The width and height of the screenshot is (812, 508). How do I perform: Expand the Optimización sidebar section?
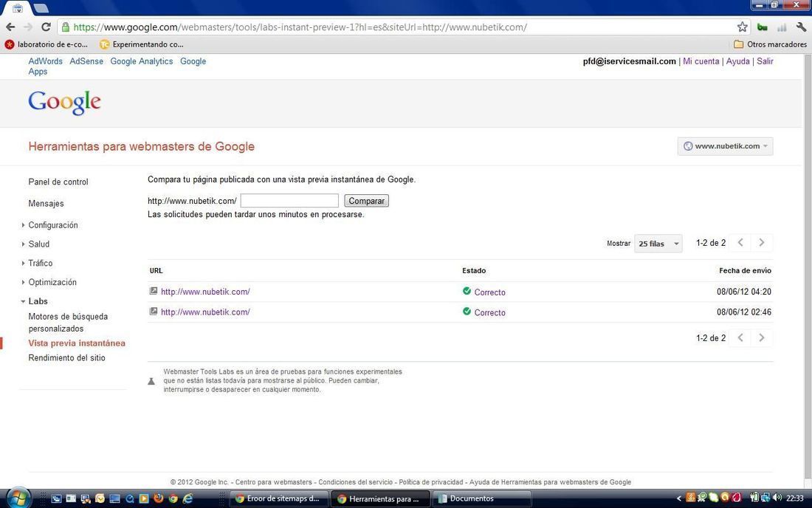[23, 282]
